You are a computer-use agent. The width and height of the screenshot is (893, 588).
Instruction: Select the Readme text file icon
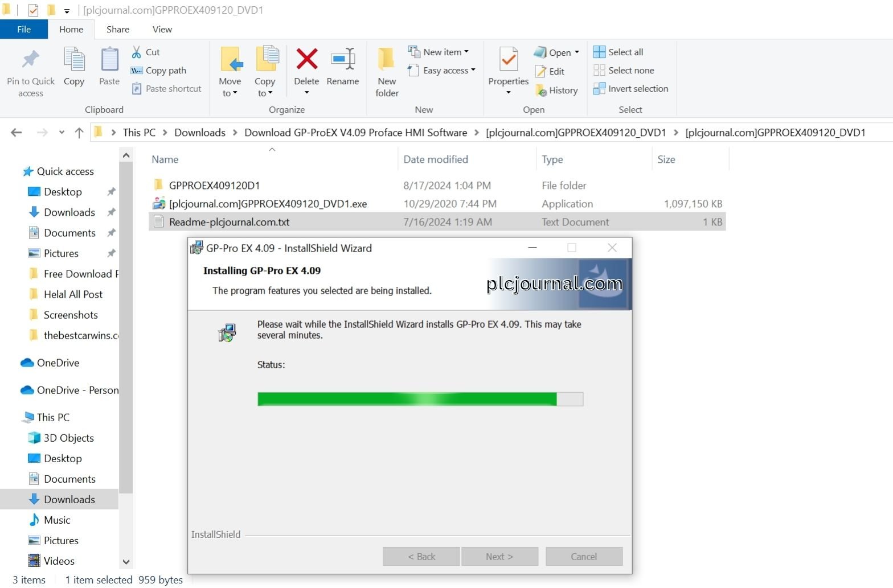pos(159,222)
